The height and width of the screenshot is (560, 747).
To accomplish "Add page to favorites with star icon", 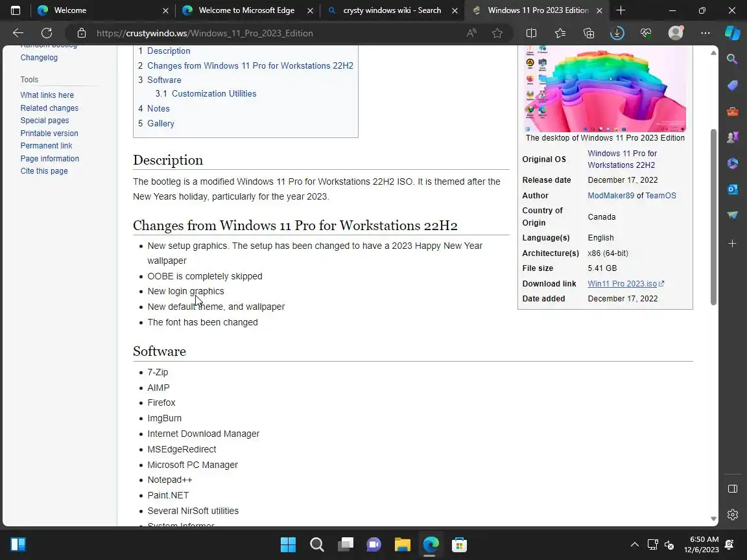I will [497, 33].
